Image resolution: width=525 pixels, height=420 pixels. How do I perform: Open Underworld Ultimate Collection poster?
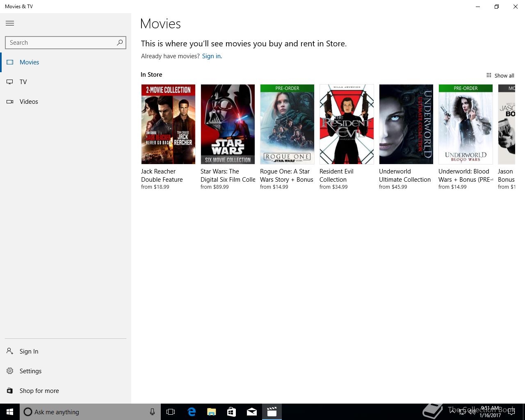click(x=406, y=124)
